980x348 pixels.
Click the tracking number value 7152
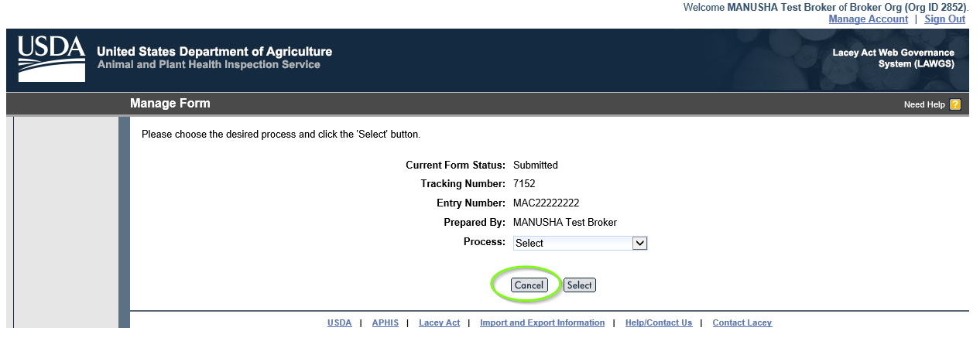click(524, 184)
